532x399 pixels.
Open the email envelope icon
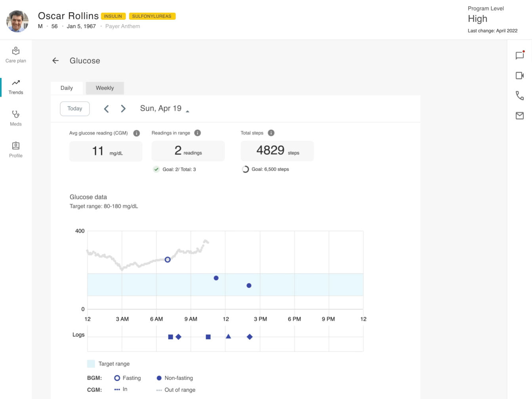(520, 116)
